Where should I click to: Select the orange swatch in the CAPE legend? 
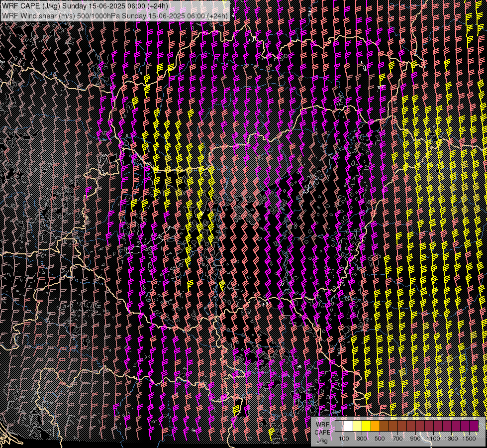(375, 426)
